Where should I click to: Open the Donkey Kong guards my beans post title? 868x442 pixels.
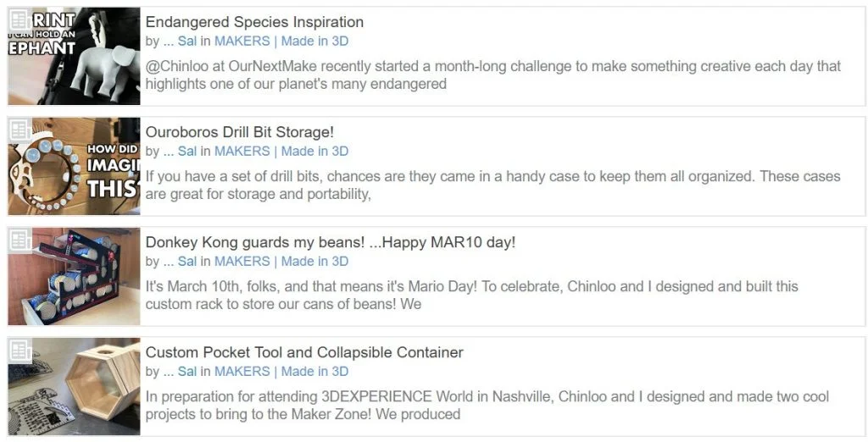click(x=331, y=242)
